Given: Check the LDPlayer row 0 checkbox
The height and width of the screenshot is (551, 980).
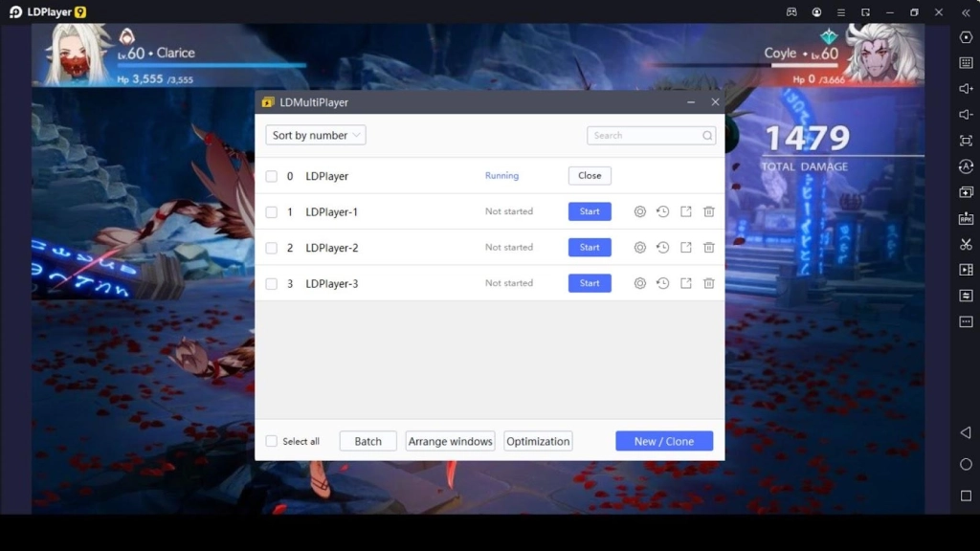Looking at the screenshot, I should click(x=271, y=176).
